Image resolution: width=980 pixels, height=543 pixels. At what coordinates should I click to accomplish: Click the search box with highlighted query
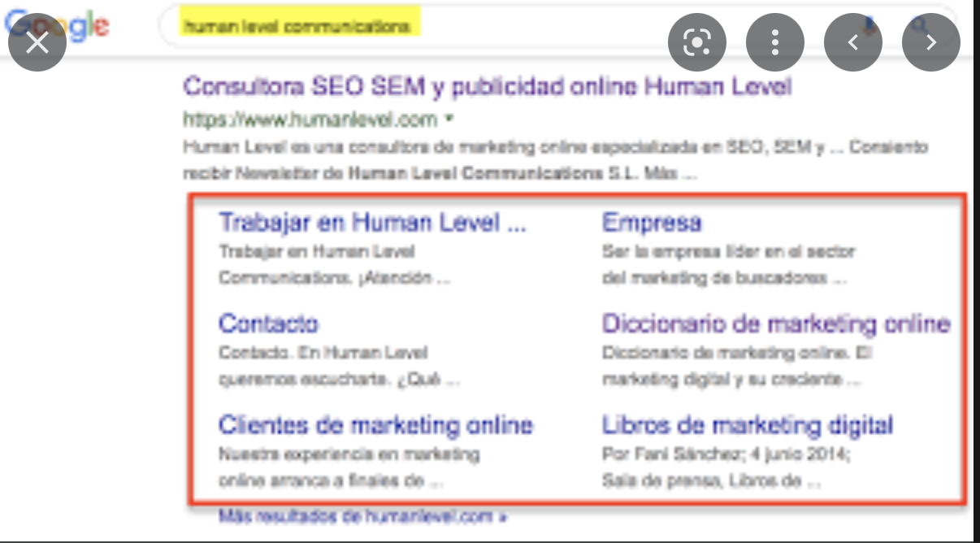(557, 27)
